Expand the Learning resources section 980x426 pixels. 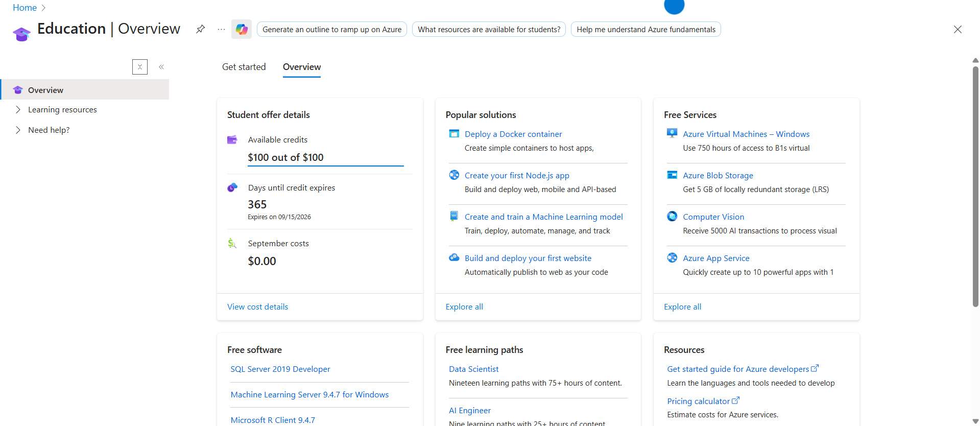pyautogui.click(x=18, y=110)
